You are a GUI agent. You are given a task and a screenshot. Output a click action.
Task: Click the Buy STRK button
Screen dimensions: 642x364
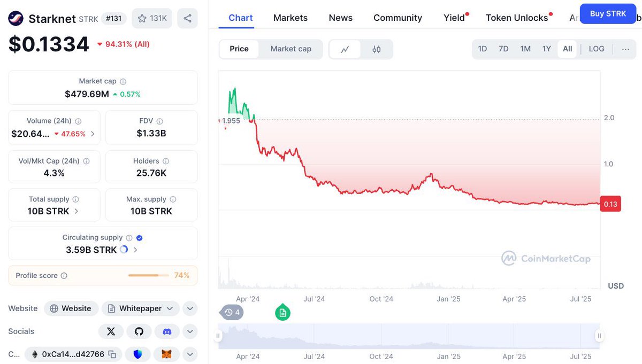click(608, 14)
